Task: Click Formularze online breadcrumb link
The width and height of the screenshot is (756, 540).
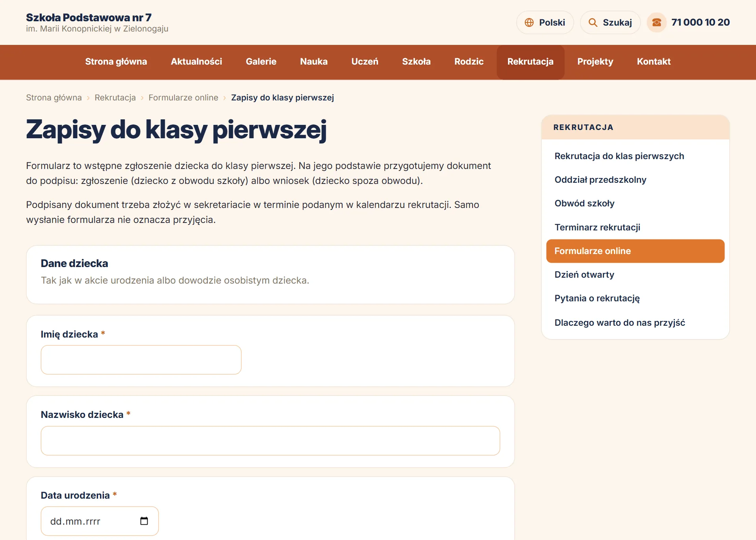Action: [183, 98]
